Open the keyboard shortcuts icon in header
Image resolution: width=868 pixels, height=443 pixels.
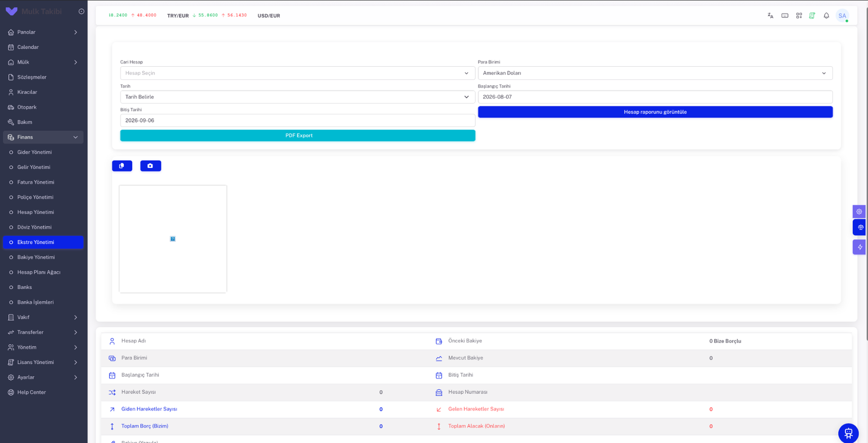(784, 16)
